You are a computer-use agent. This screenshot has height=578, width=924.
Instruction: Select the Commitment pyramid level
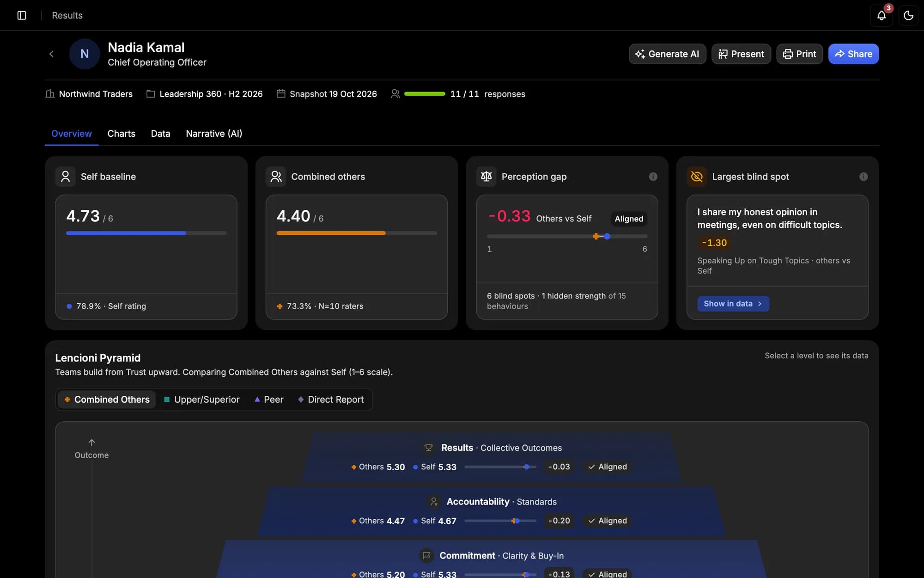click(x=492, y=559)
